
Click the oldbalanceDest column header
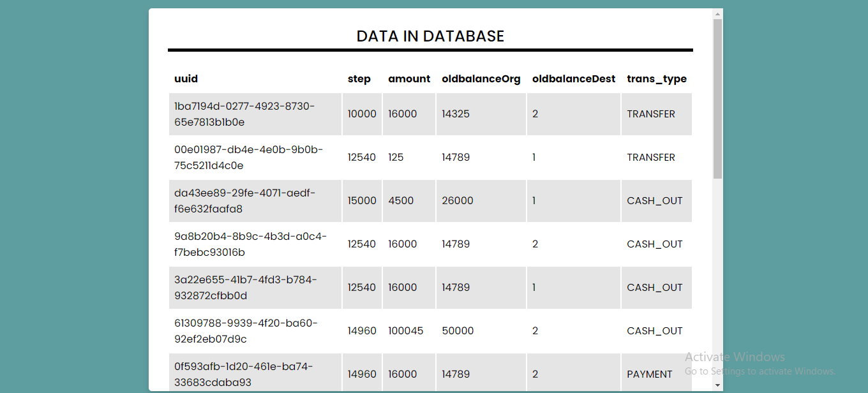pos(574,79)
